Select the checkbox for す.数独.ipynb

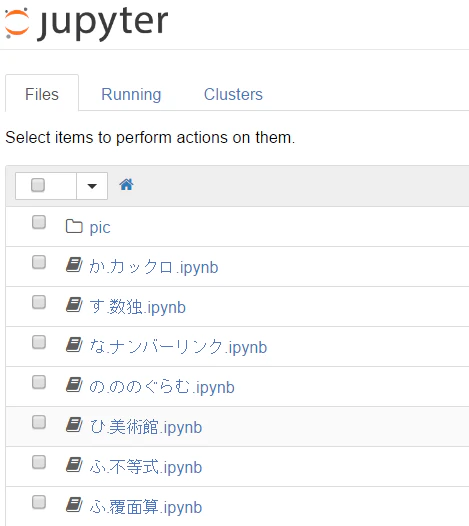point(39,302)
